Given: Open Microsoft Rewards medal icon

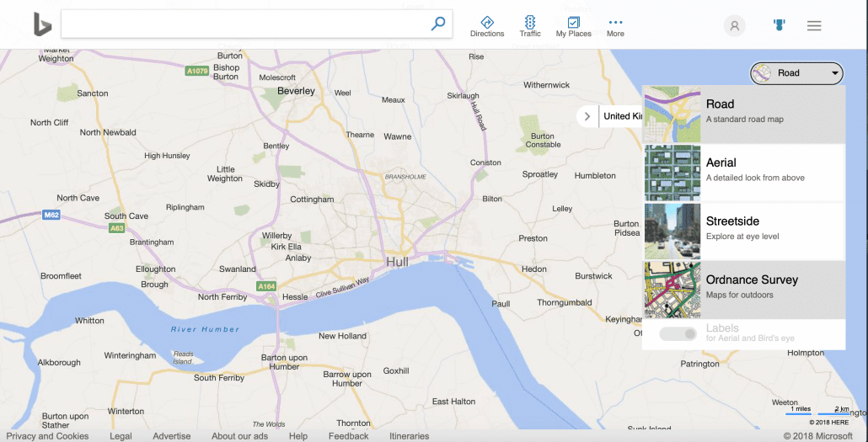Looking at the screenshot, I should click(x=779, y=25).
